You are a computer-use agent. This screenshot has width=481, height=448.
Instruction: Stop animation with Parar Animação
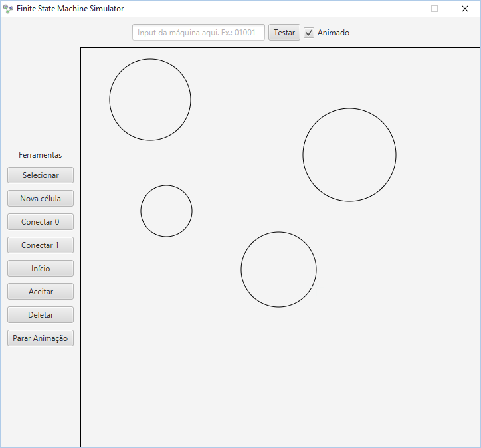point(41,338)
